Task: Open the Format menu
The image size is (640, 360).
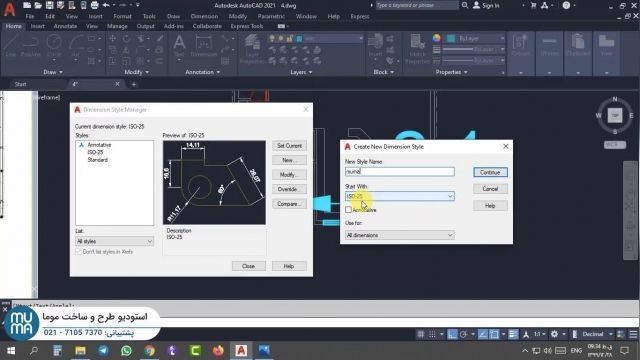Action: click(122, 16)
